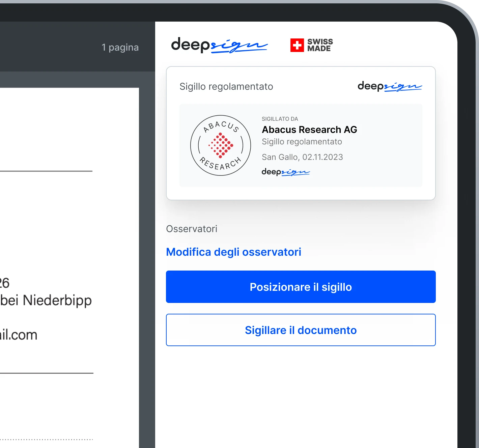Click the "Sigillo regolamentato" card title
Image resolution: width=479 pixels, height=448 pixels.
tap(226, 87)
